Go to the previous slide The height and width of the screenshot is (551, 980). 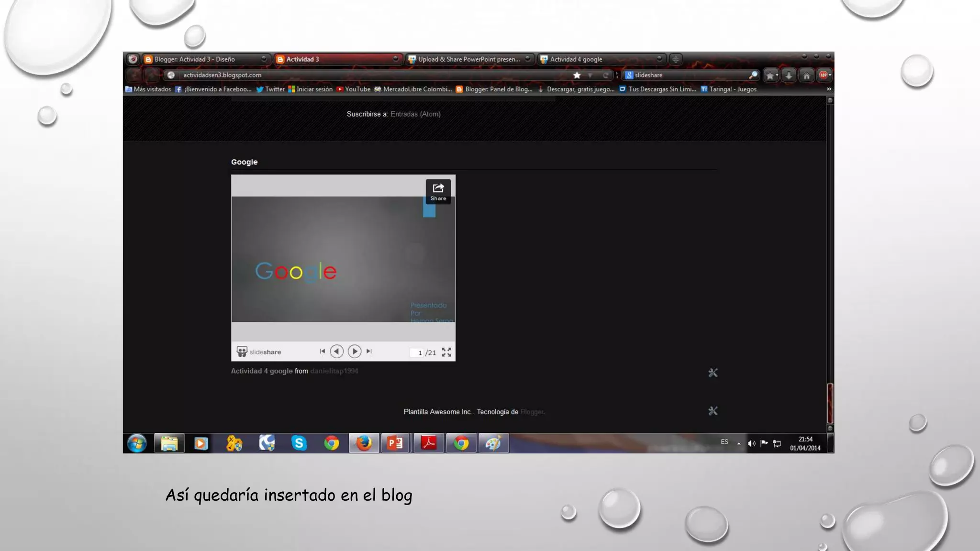[x=337, y=352]
